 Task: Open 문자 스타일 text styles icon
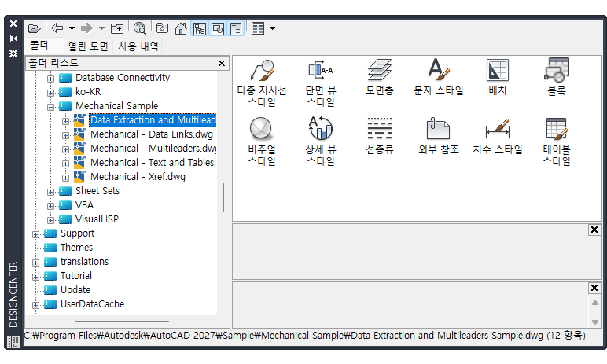pos(439,77)
